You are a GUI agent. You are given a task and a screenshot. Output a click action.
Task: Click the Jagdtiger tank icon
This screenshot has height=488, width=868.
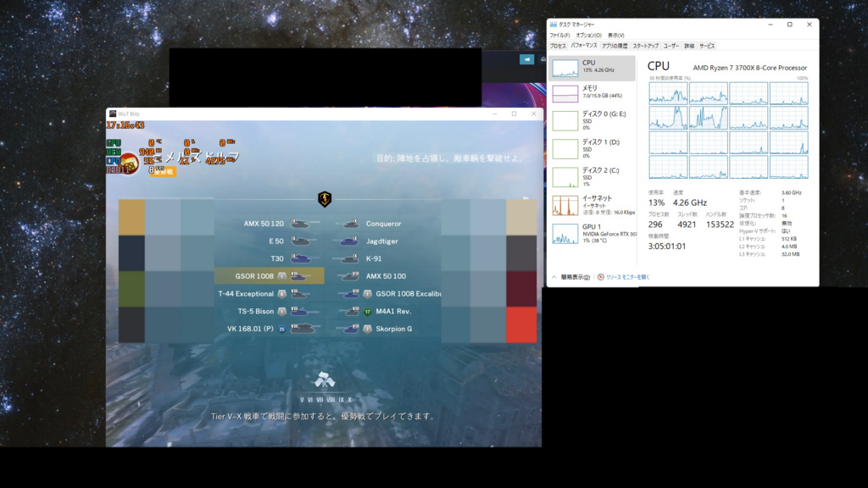pos(348,241)
